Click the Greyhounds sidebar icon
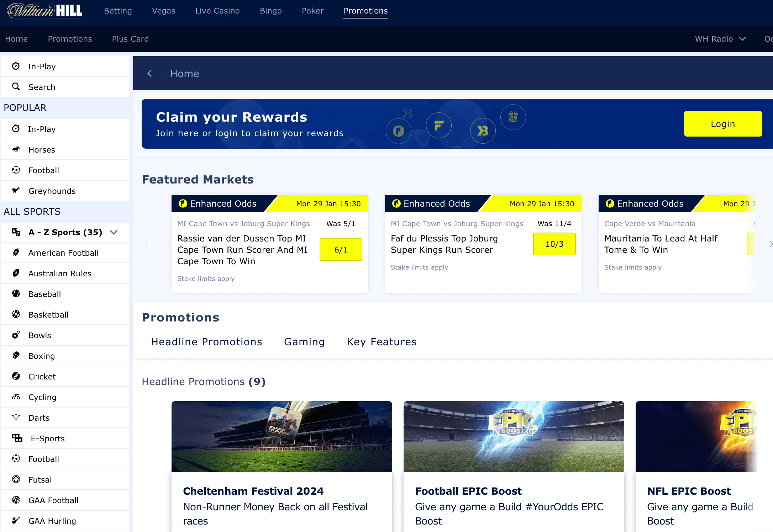This screenshot has height=532, width=773. coord(16,191)
